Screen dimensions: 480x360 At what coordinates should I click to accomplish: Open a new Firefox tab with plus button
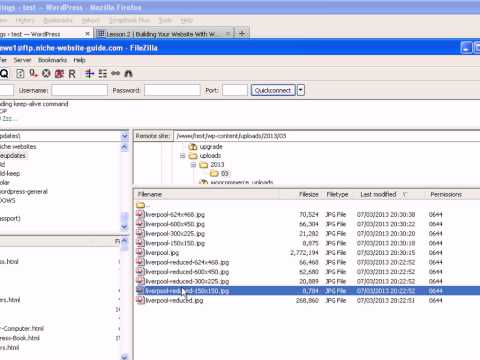[242, 33]
